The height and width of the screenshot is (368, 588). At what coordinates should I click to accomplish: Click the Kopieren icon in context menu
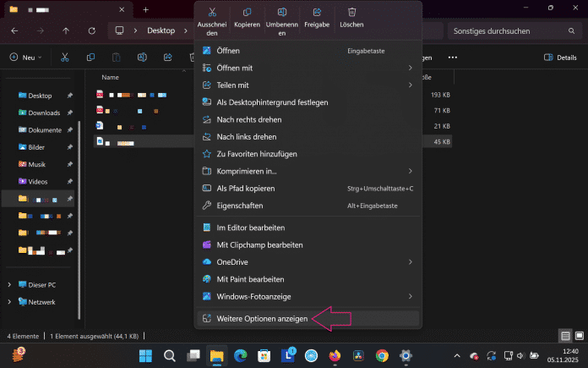247,13
